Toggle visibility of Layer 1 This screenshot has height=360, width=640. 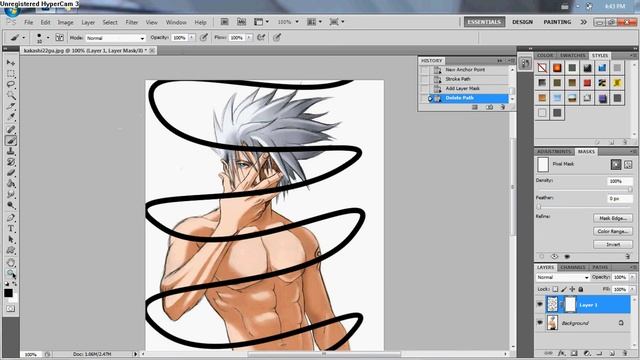(x=540, y=305)
